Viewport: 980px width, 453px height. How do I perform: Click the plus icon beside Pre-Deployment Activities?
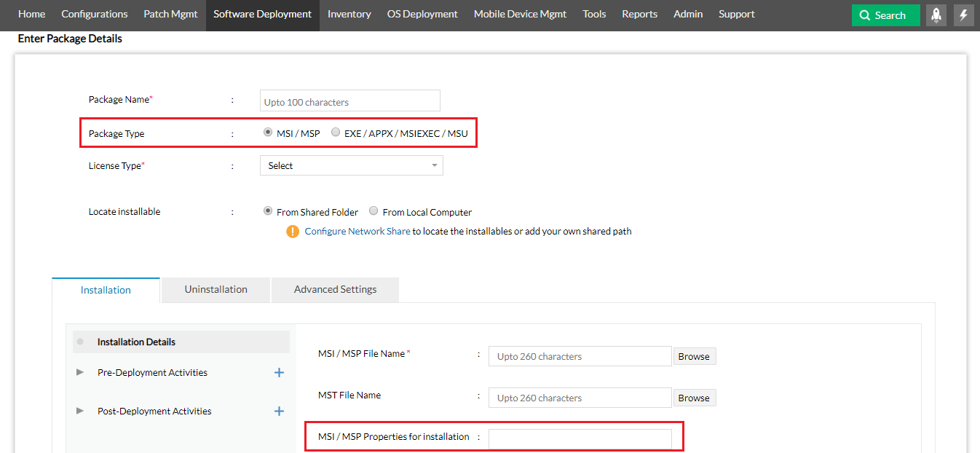[x=279, y=373]
